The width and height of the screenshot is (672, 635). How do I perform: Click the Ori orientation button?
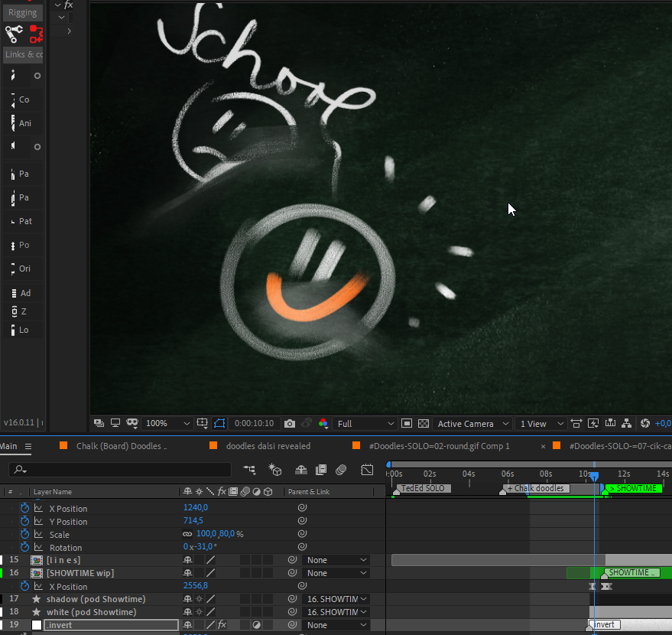tap(23, 269)
